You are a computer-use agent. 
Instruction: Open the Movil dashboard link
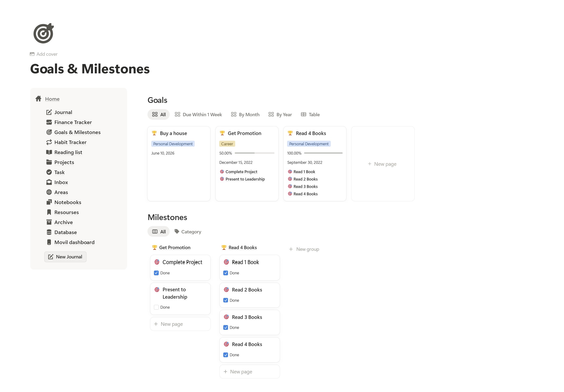[x=74, y=242]
